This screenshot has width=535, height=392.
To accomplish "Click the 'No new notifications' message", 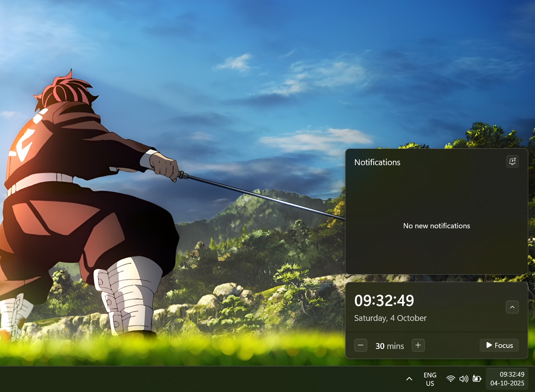I will click(x=436, y=226).
